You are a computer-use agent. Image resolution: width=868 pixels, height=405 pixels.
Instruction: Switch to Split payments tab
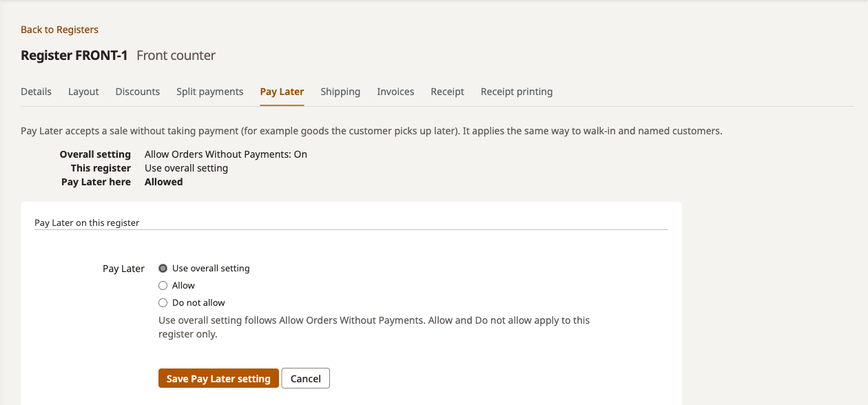(210, 92)
